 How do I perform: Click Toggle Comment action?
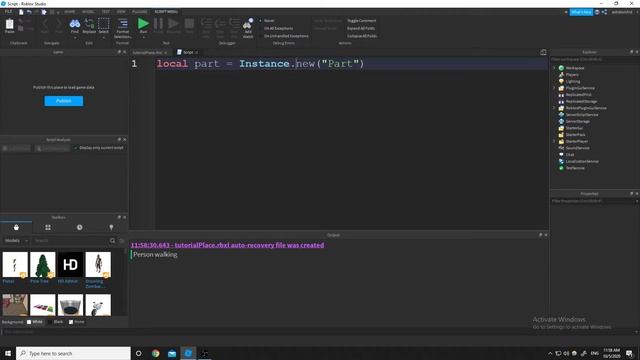(361, 20)
